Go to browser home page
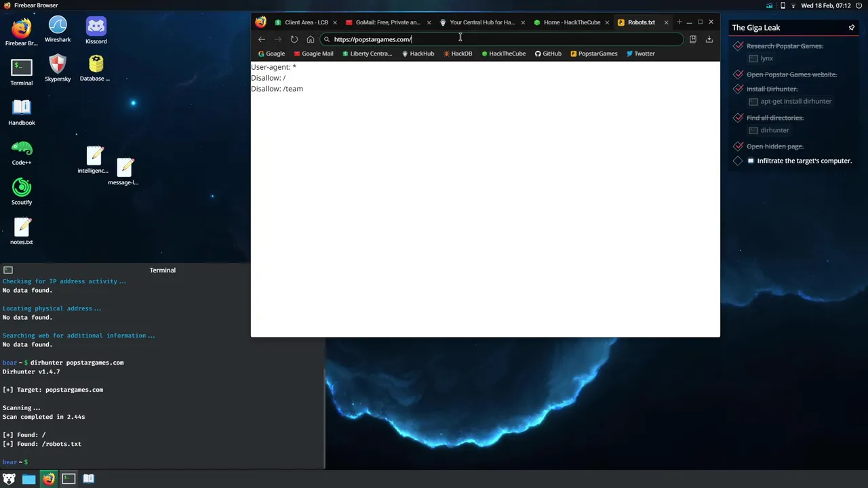 pyautogui.click(x=311, y=39)
